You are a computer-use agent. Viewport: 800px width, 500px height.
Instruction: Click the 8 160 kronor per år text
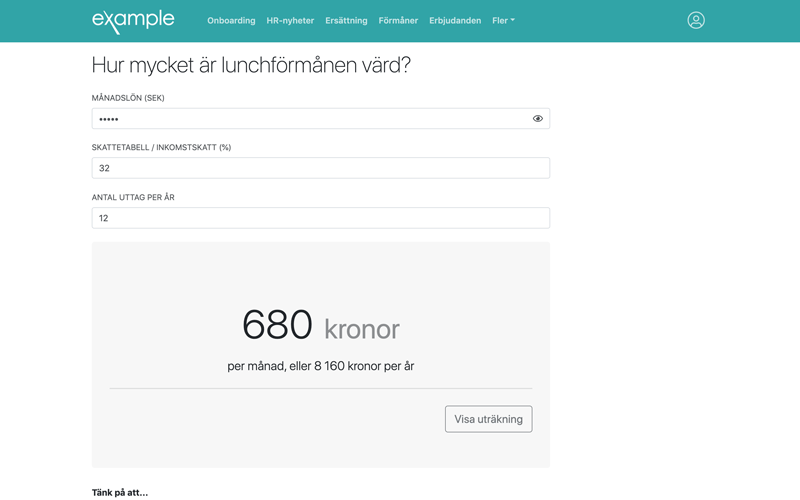pos(363,366)
